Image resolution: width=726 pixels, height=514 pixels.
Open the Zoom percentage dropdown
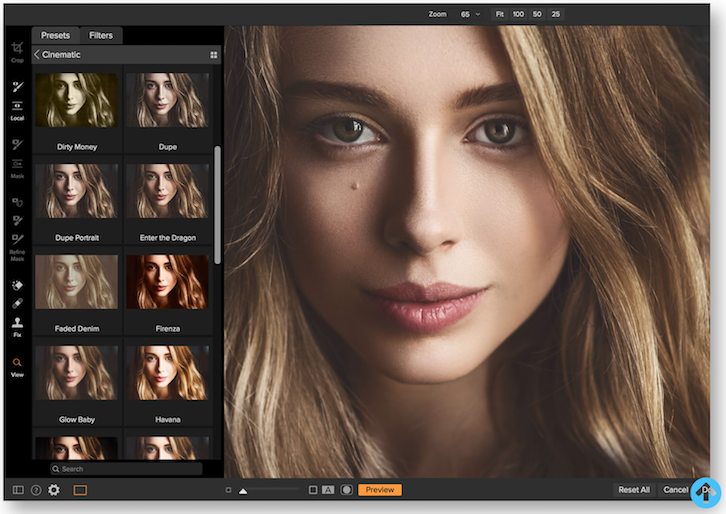pos(470,15)
